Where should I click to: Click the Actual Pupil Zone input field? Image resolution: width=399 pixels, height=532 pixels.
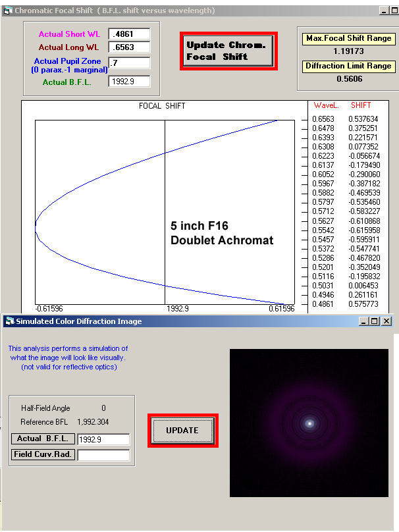pos(129,63)
